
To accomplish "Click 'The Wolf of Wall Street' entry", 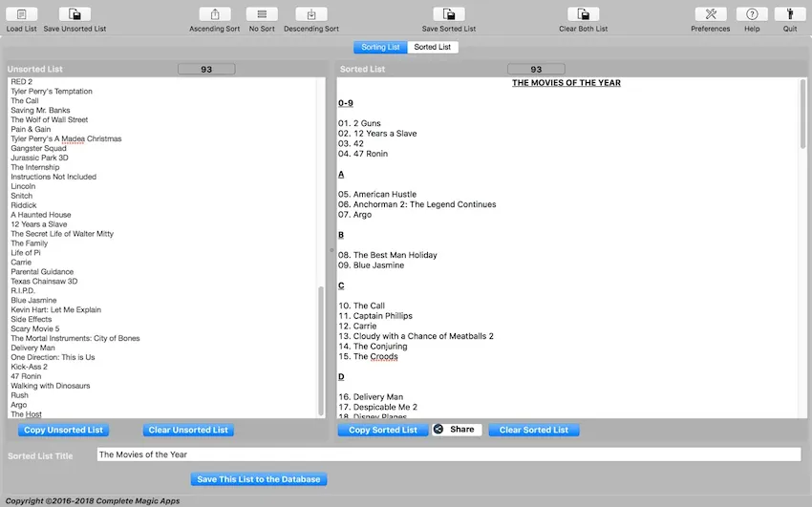I will point(49,119).
